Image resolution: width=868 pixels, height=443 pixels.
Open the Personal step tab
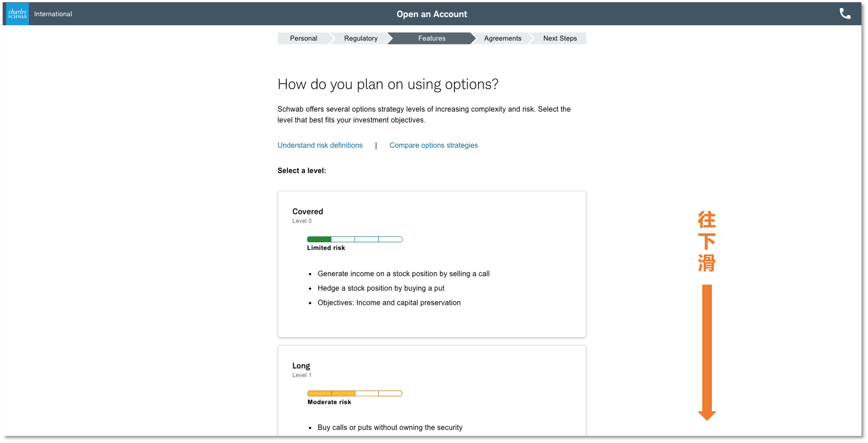(x=303, y=38)
